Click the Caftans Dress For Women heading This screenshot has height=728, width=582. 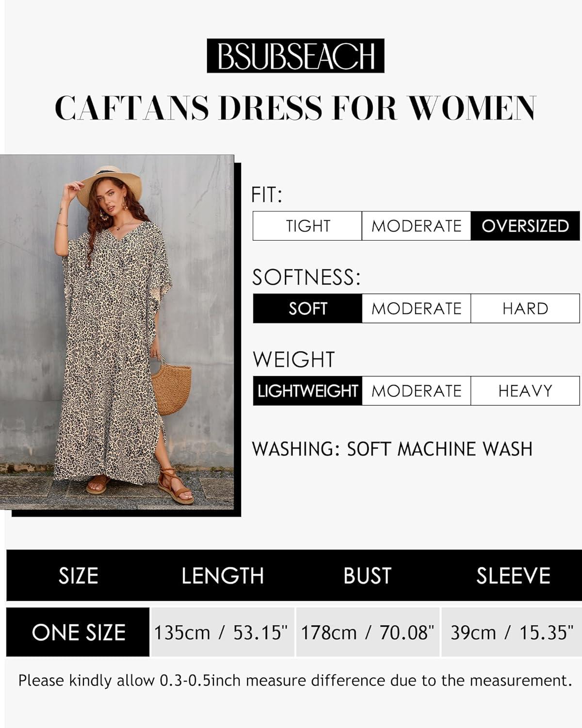click(x=295, y=108)
